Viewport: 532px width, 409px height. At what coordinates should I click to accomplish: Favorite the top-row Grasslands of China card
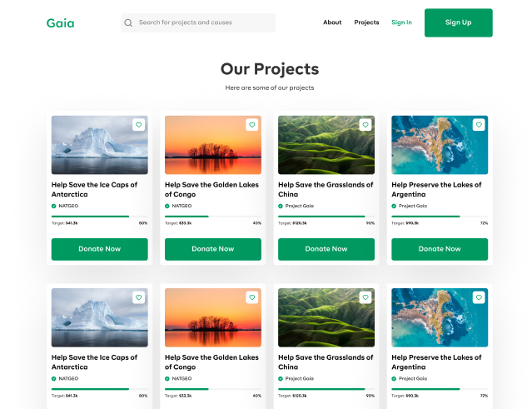[365, 125]
